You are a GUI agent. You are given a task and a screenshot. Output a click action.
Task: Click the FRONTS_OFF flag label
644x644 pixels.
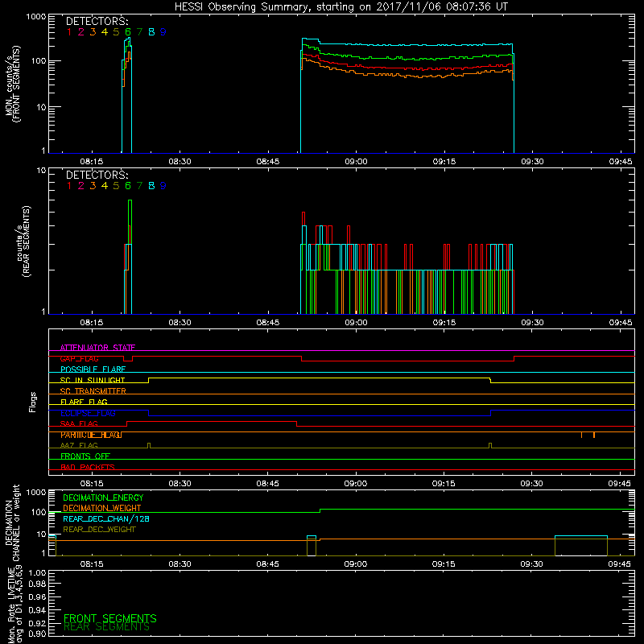85,456
